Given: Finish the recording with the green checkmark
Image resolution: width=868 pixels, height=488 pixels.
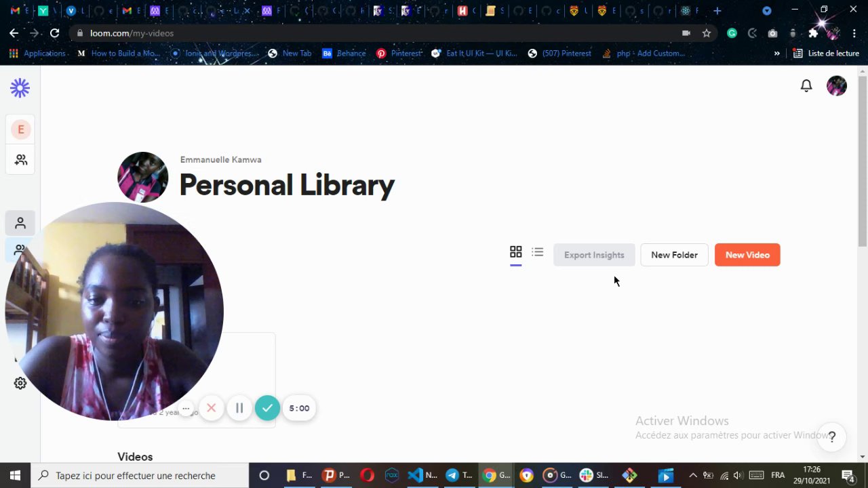Looking at the screenshot, I should [267, 408].
